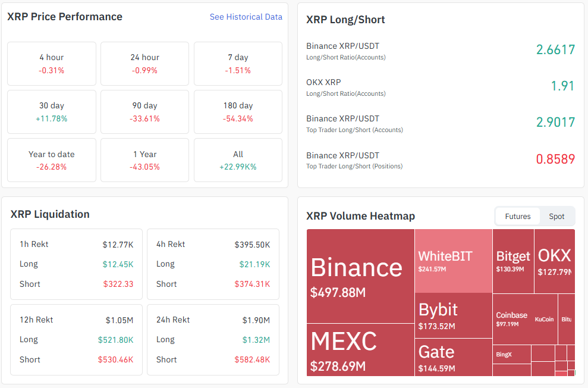Click the 24h Rekt liquidation card
Screen dimensions: 588x388
pyautogui.click(x=213, y=340)
